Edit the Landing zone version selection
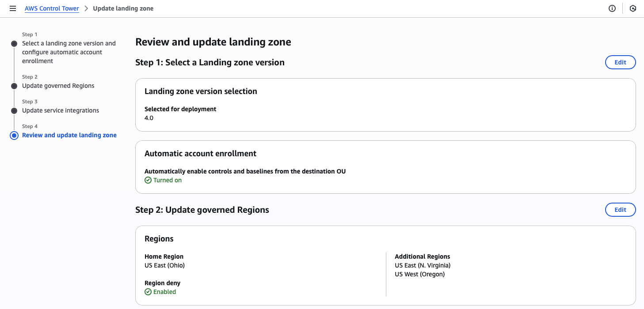The height and width of the screenshot is (309, 644). click(620, 62)
